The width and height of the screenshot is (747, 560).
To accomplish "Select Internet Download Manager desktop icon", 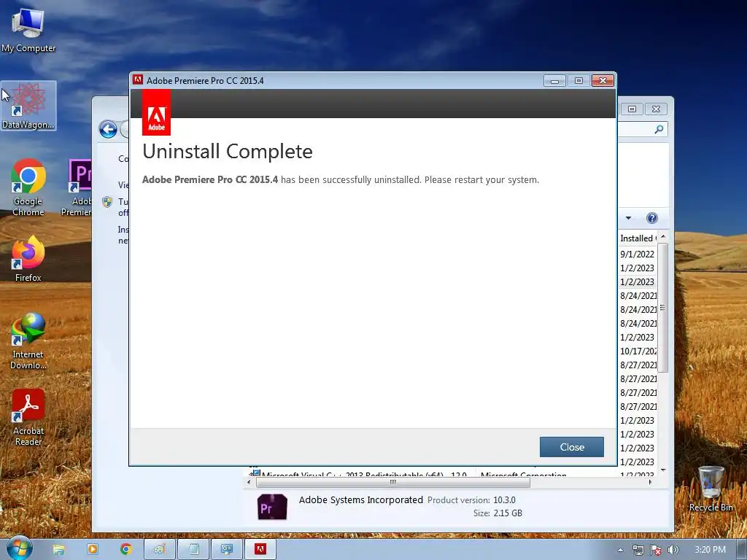I will pyautogui.click(x=28, y=341).
